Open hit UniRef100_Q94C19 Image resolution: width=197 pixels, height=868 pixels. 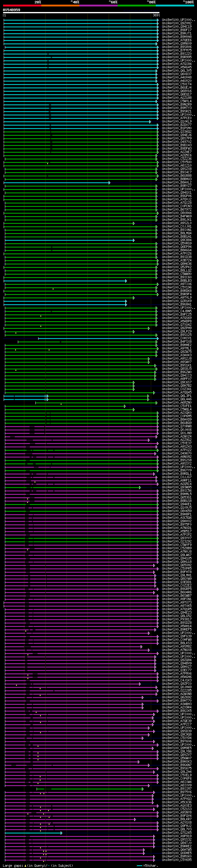pos(177,27)
